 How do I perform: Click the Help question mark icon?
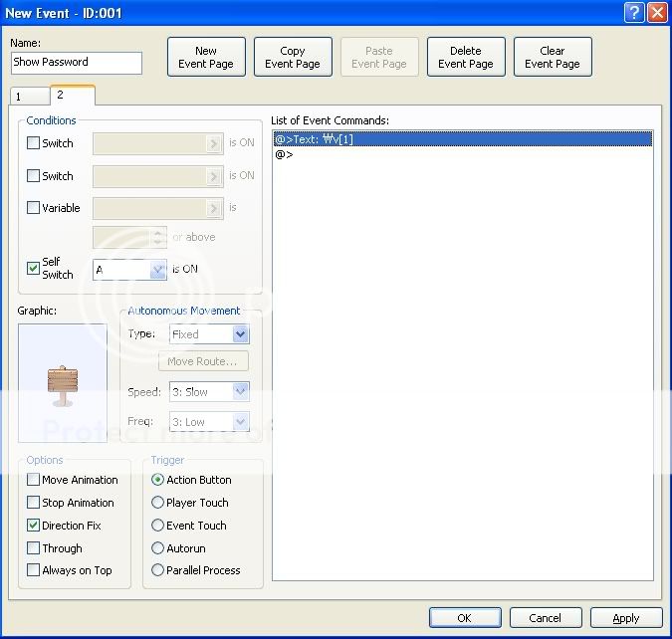(x=634, y=13)
